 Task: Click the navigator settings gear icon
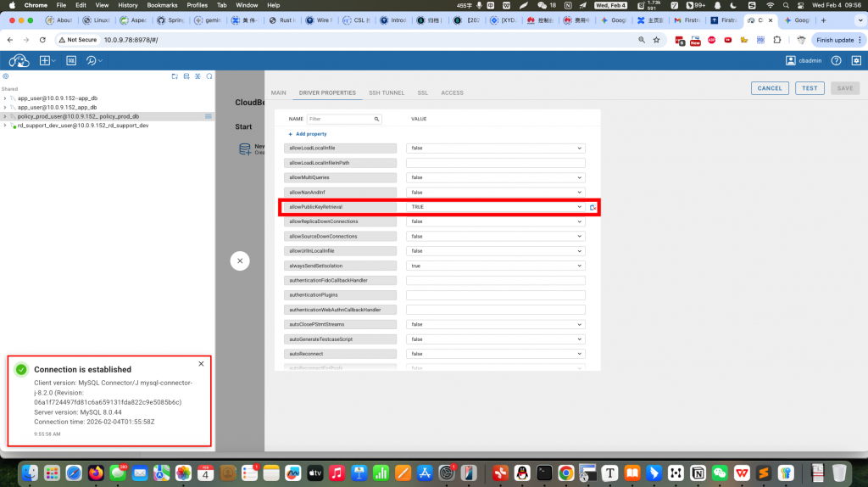click(x=5, y=76)
